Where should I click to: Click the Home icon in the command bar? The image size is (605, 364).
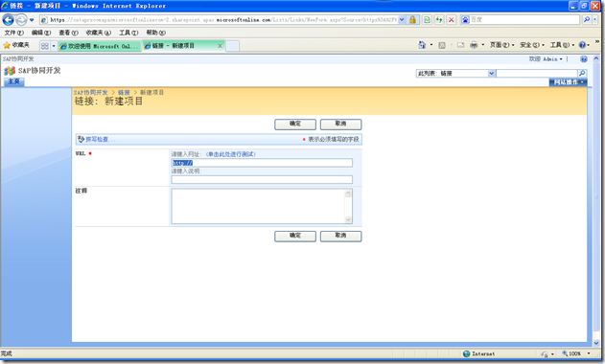[422, 45]
